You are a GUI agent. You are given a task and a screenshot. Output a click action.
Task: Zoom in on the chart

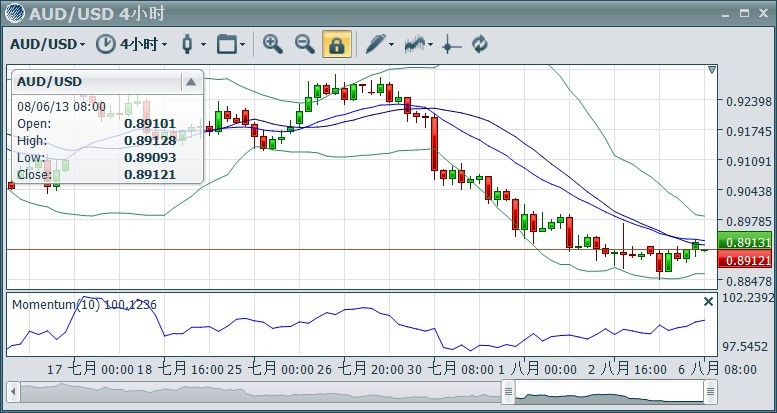pos(273,44)
